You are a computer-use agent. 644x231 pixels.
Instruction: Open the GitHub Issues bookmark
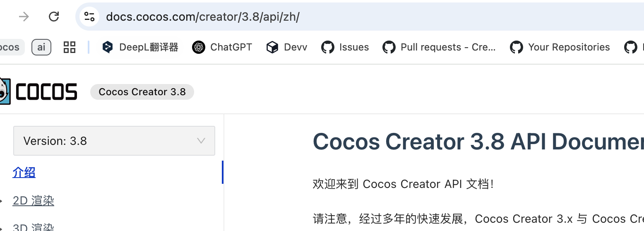[x=345, y=47]
